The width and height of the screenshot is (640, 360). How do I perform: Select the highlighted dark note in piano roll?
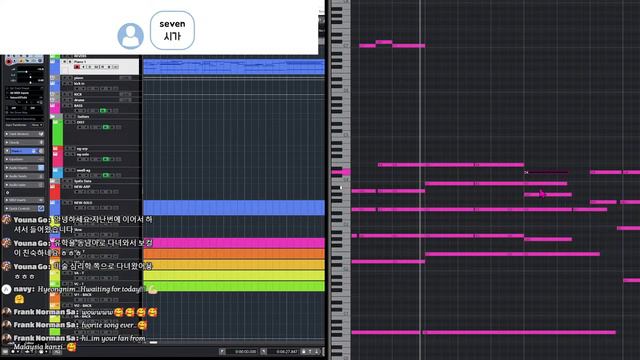[547, 173]
